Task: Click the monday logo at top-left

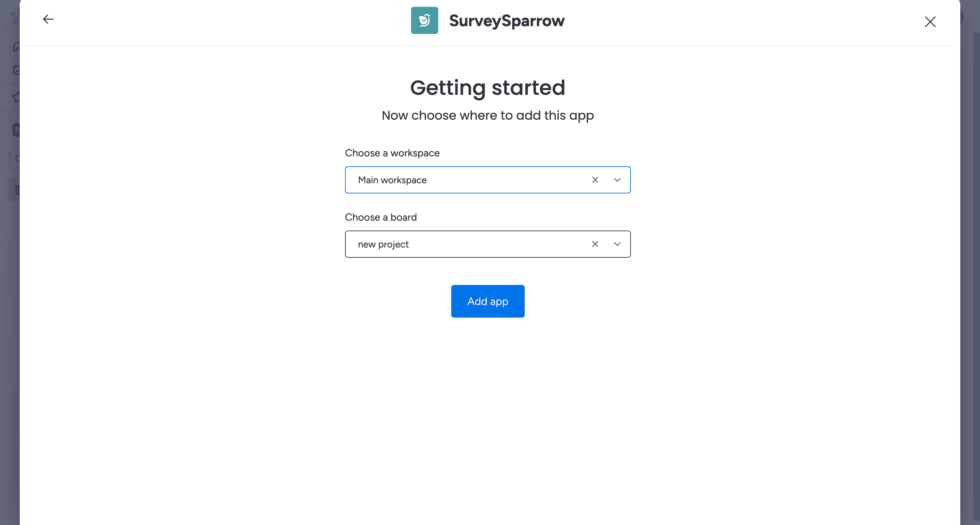Action: coord(14,16)
